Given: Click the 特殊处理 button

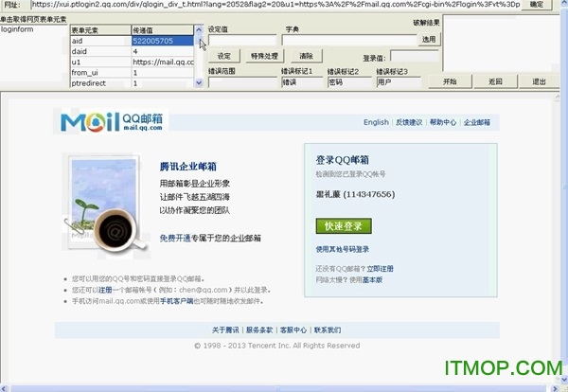Looking at the screenshot, I should pyautogui.click(x=264, y=56).
